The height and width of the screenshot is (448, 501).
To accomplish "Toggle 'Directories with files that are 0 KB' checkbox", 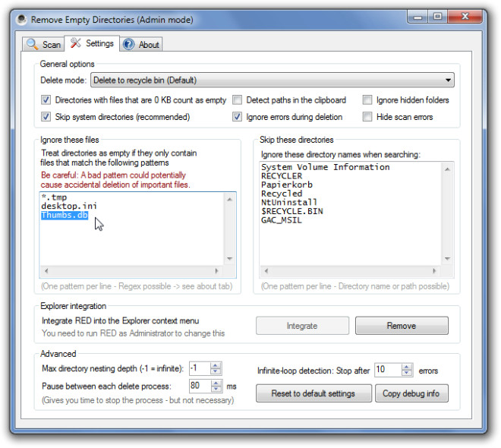I will tap(46, 100).
